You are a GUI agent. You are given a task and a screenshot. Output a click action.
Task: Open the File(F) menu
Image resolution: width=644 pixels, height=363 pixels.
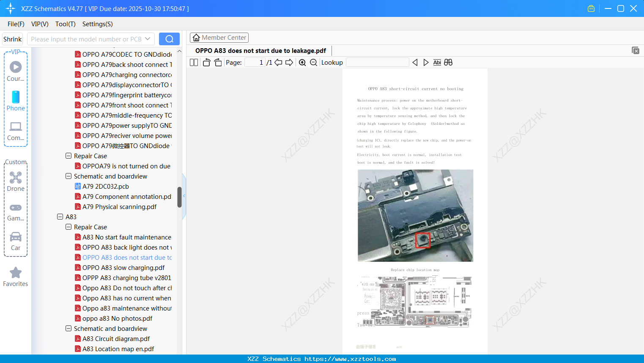pyautogui.click(x=16, y=24)
